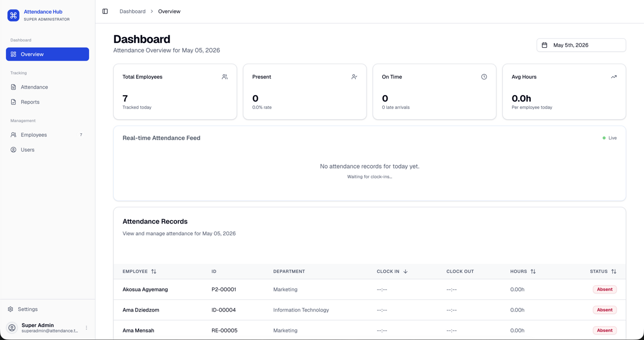This screenshot has height=340, width=644.
Task: Click the Employees people icon in sidebar
Action: tap(13, 135)
